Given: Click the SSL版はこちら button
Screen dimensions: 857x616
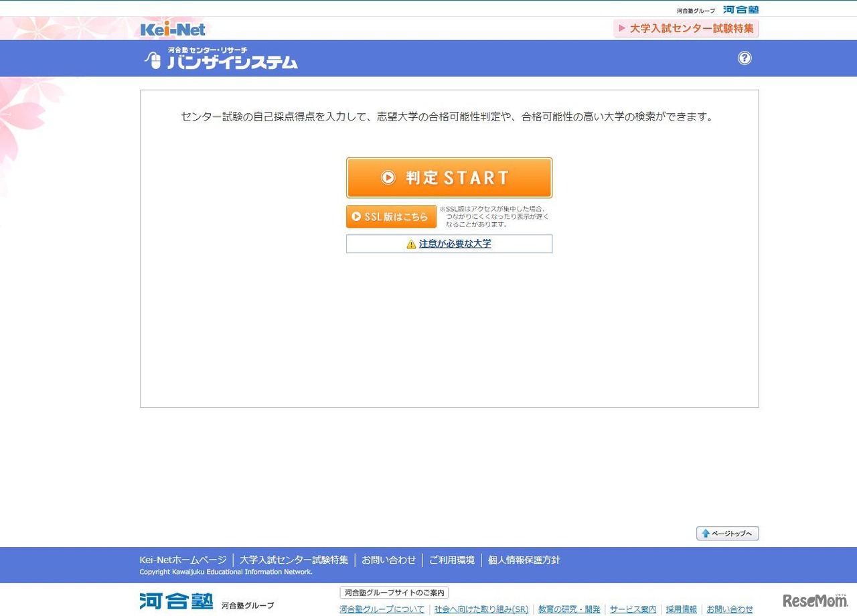Looking at the screenshot, I should [391, 216].
